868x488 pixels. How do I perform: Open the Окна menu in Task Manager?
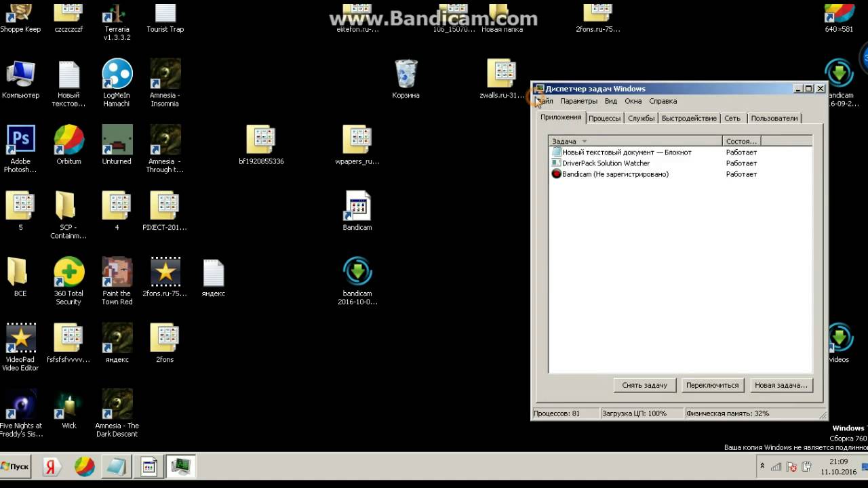coord(633,101)
